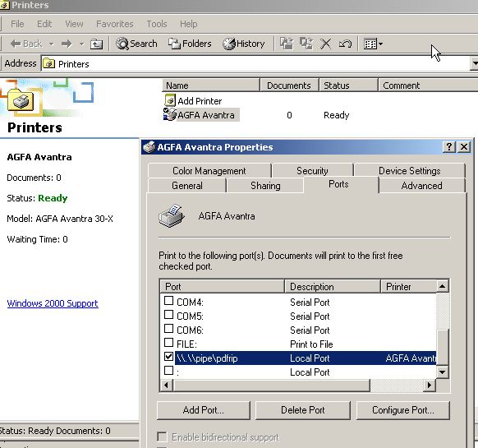The image size is (478, 448).
Task: Close the AGFA Avantra Properties dialog
Action: [464, 147]
